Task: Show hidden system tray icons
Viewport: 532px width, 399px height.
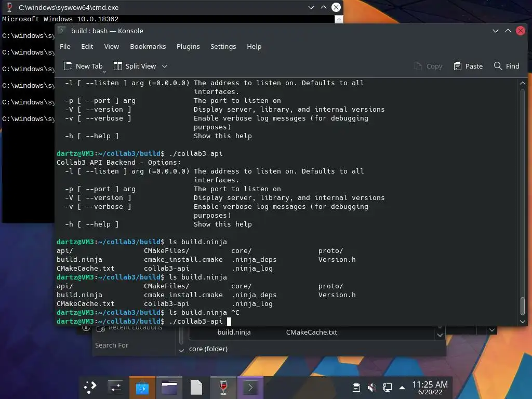Action: tap(402, 388)
